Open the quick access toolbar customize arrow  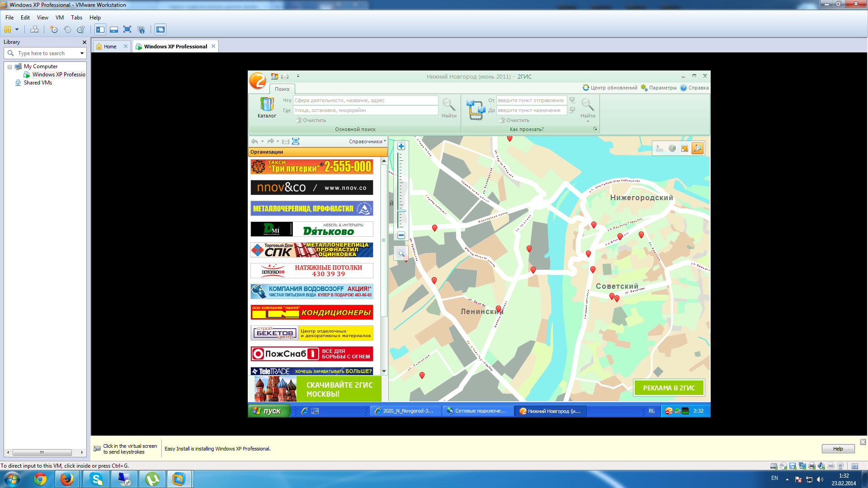click(x=298, y=76)
